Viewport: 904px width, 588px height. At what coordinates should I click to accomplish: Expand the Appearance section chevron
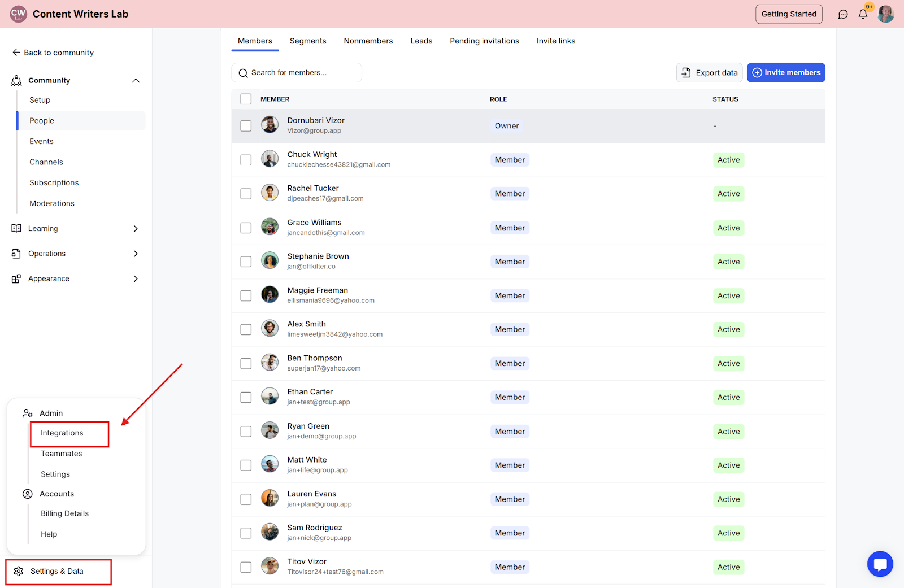(136, 279)
